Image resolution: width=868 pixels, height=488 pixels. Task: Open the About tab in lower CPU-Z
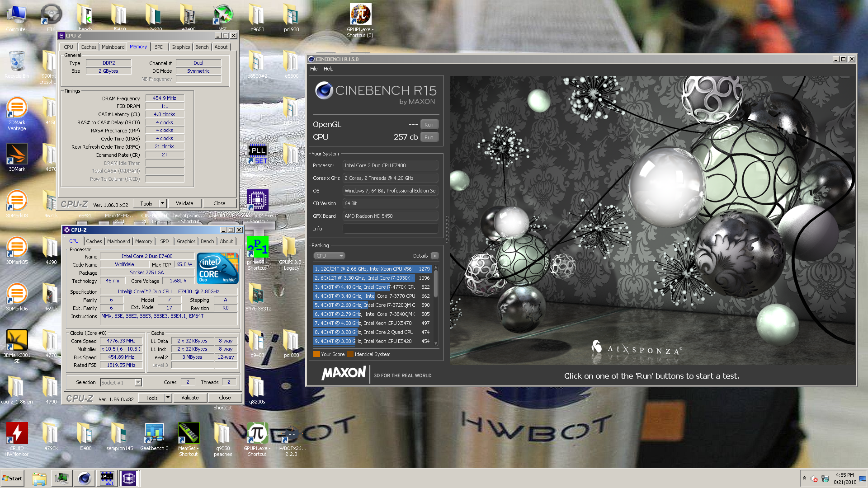click(226, 241)
